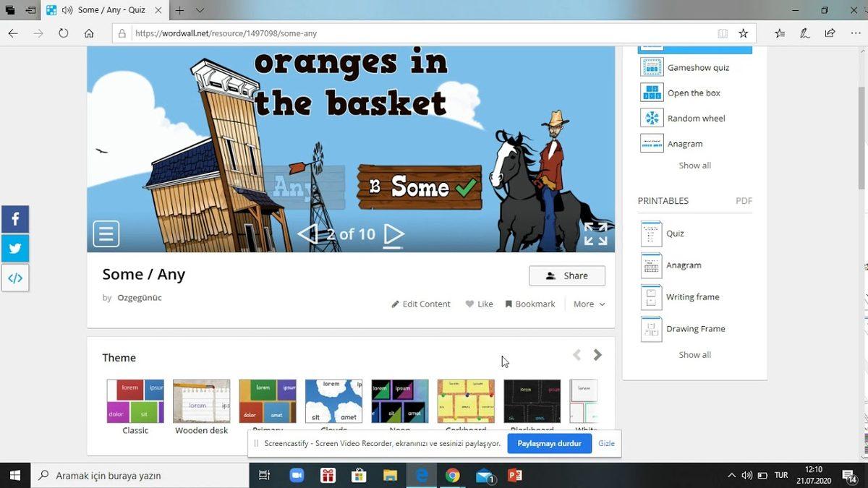This screenshot has width=868, height=488.
Task: Click the Random wheel template icon
Action: (x=651, y=117)
